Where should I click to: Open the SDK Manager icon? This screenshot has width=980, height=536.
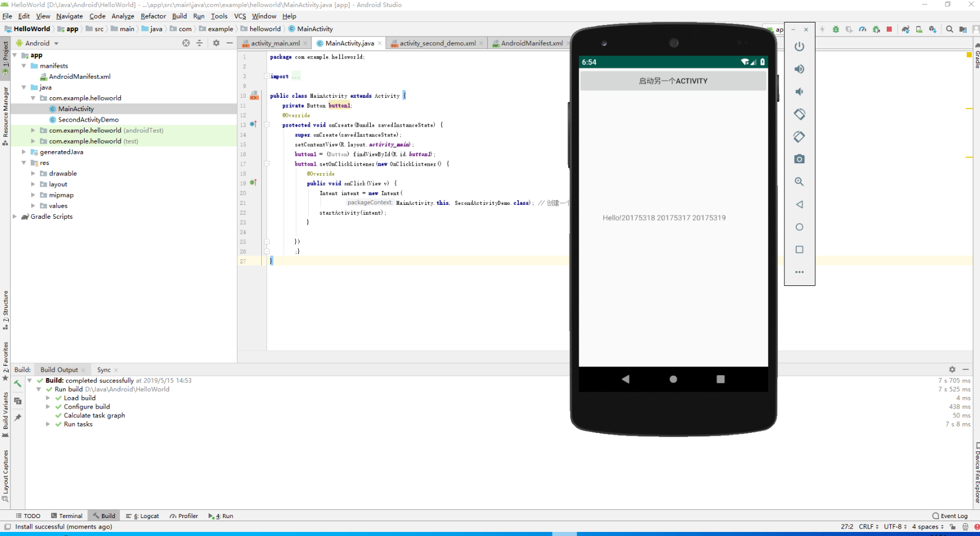point(933,29)
